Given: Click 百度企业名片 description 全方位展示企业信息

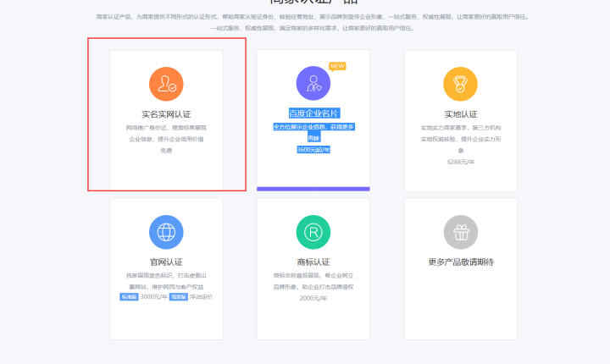Looking at the screenshot, I should pyautogui.click(x=314, y=132).
